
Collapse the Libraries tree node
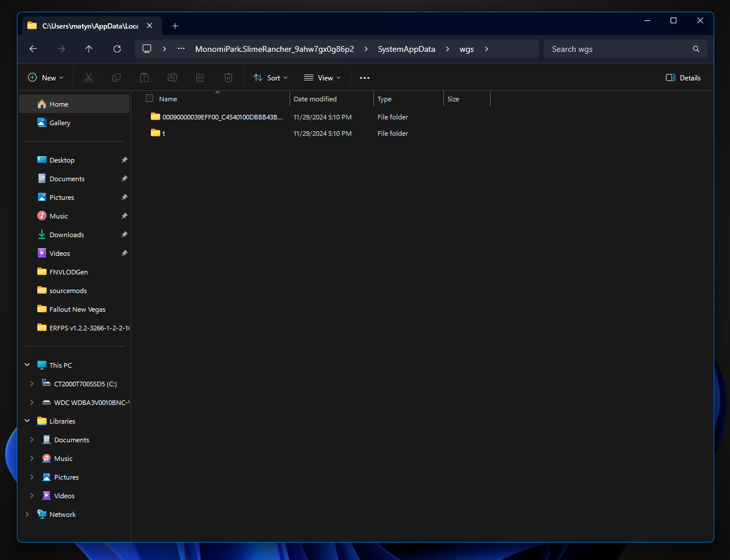27,421
